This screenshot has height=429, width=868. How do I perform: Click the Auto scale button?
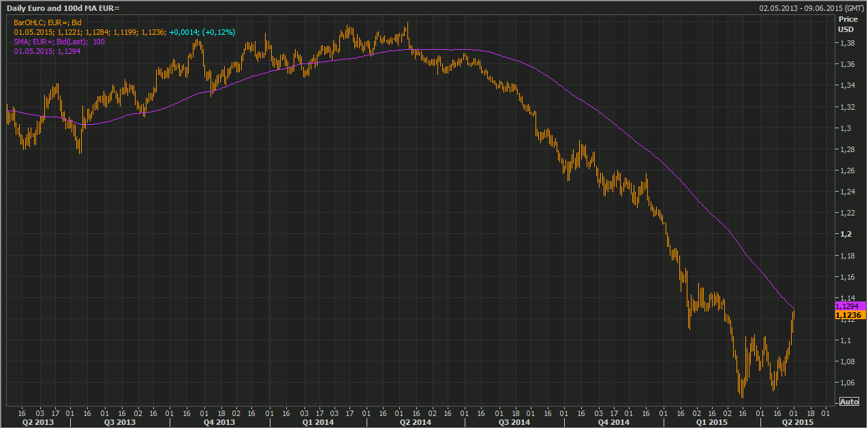[849, 402]
